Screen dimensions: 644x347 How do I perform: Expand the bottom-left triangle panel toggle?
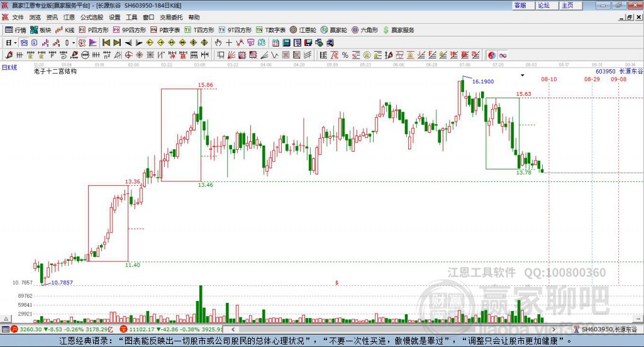click(x=6, y=319)
